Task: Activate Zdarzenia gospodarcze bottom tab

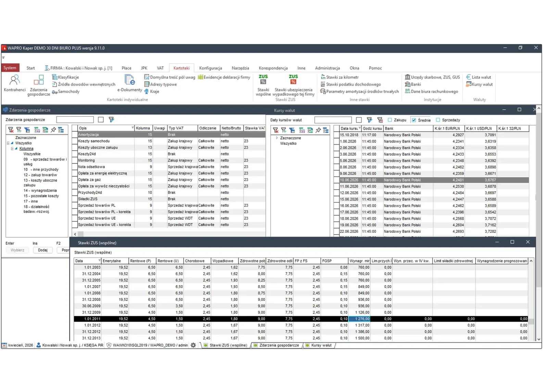Action: pyautogui.click(x=277, y=345)
